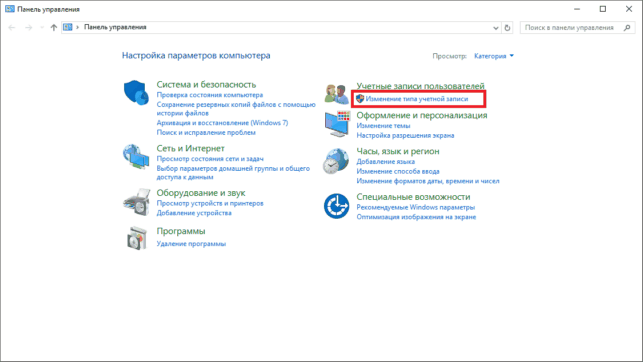The image size is (643, 362).
Task: Open the recent locations dropdown arrow
Action: [42, 27]
